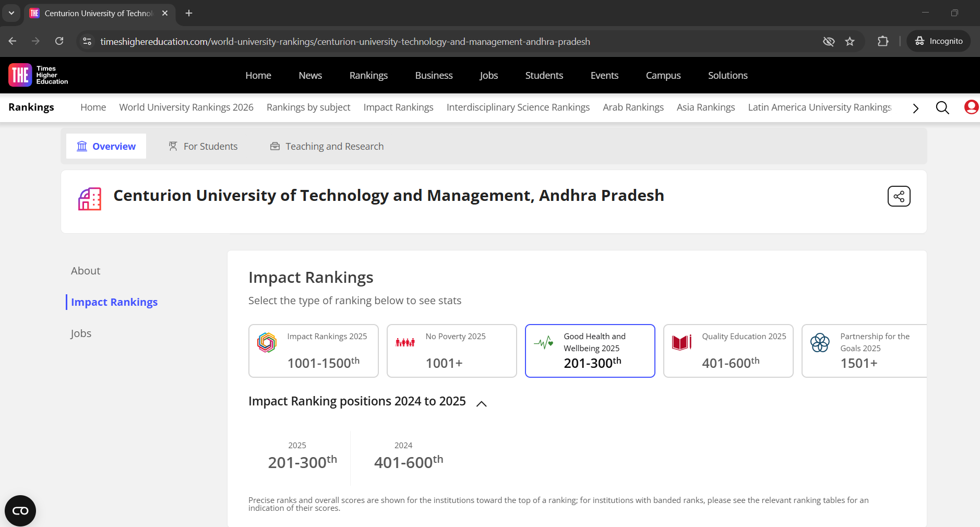Image resolution: width=980 pixels, height=527 pixels.
Task: Switch to the For Students tab
Action: point(203,147)
